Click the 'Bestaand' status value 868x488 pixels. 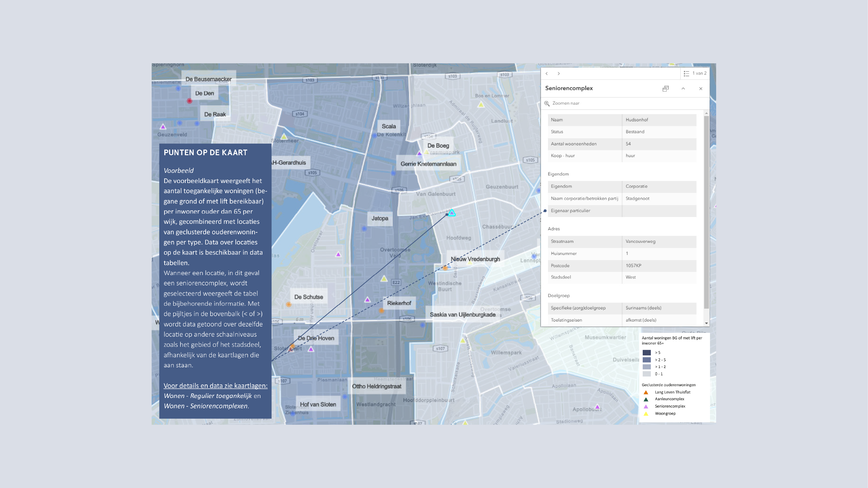(635, 132)
